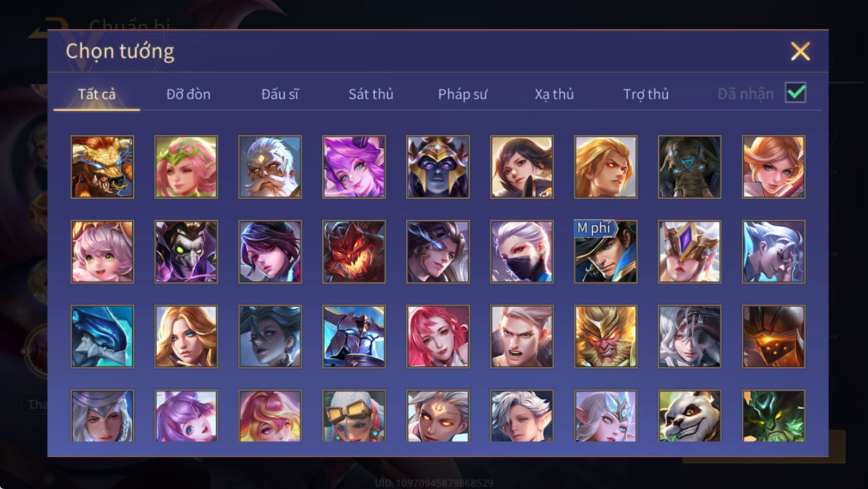Choose the white-bearded old man hero
This screenshot has width=868, height=489.
(270, 167)
